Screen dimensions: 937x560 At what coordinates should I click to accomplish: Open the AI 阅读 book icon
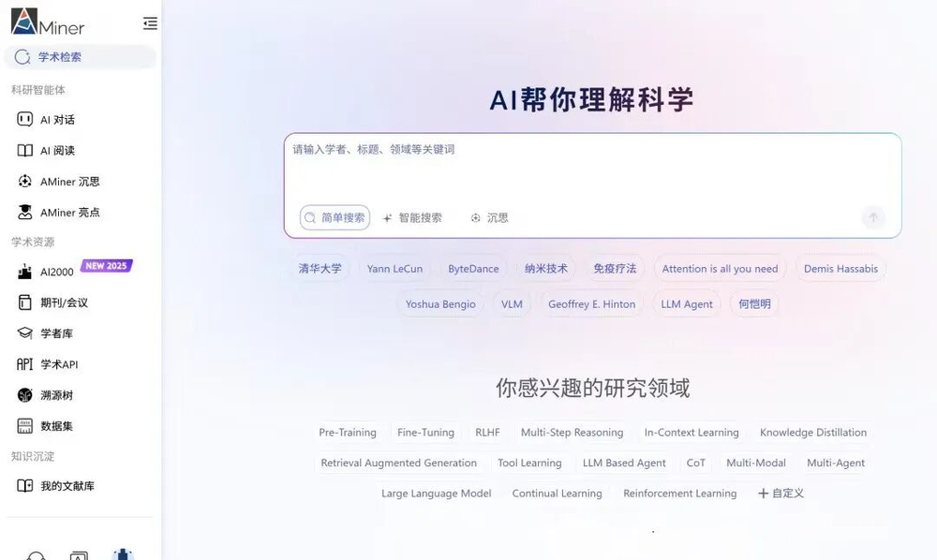point(25,151)
